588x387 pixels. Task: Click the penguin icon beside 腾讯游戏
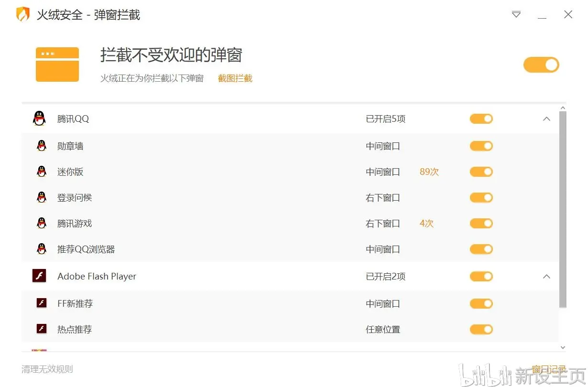42,223
